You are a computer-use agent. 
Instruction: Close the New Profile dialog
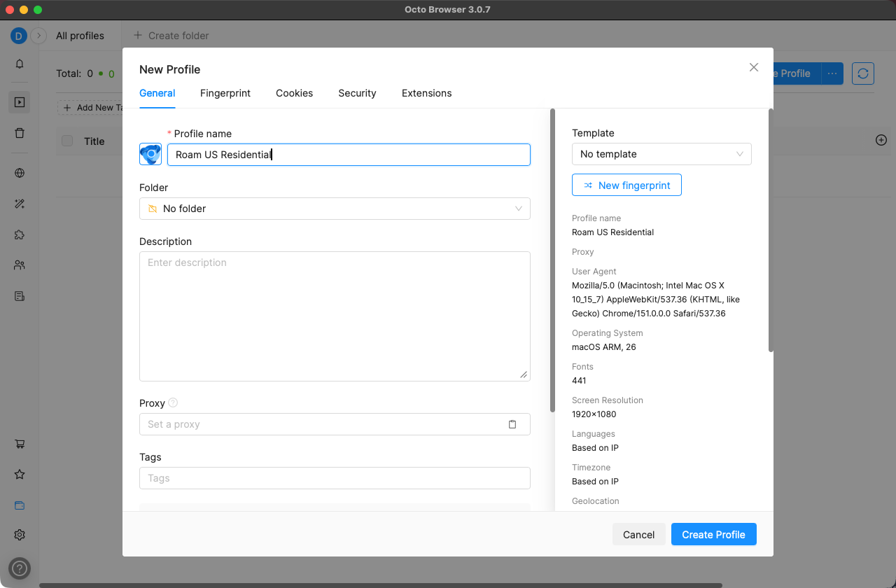point(754,67)
